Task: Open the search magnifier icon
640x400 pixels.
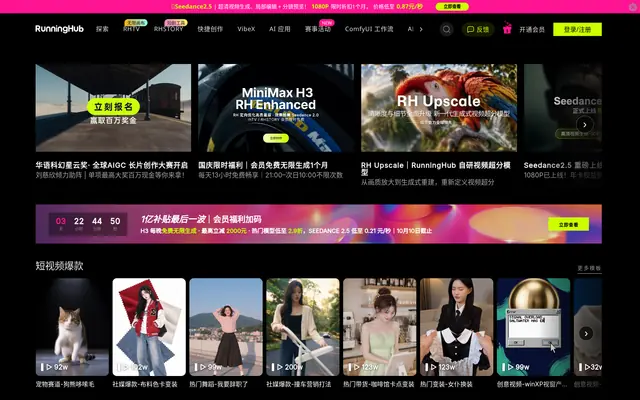Action: coord(447,29)
